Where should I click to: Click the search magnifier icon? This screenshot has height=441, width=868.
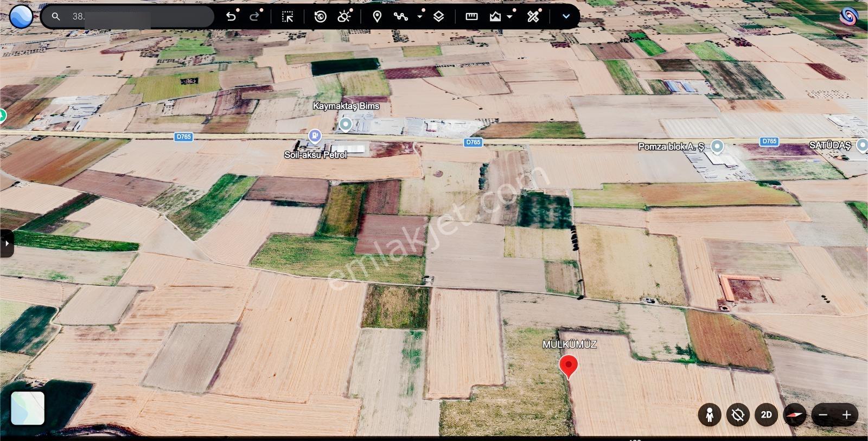coord(55,17)
